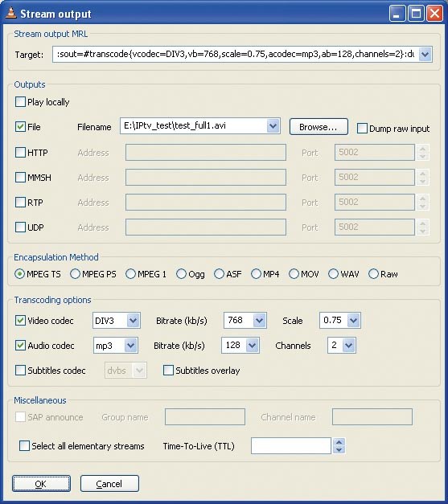448x504 pixels.
Task: Expand the Audio codec mp3 dropdown
Action: (x=130, y=345)
